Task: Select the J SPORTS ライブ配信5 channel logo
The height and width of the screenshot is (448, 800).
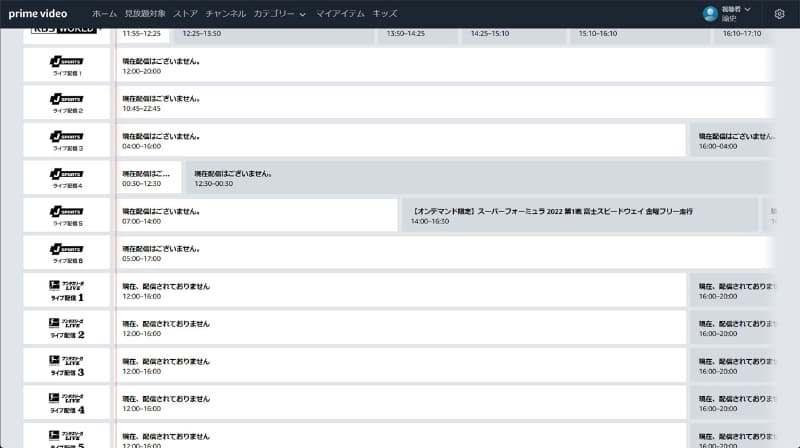Action: [x=67, y=215]
